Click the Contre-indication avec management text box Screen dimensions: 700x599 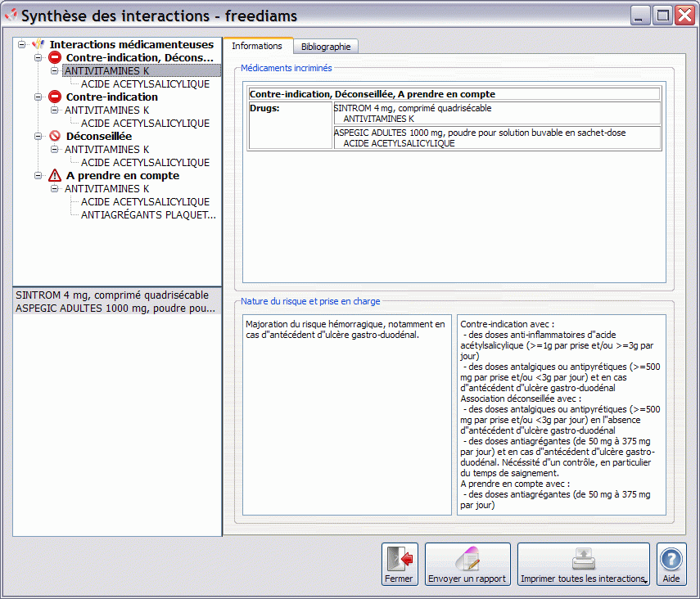pyautogui.click(x=561, y=415)
